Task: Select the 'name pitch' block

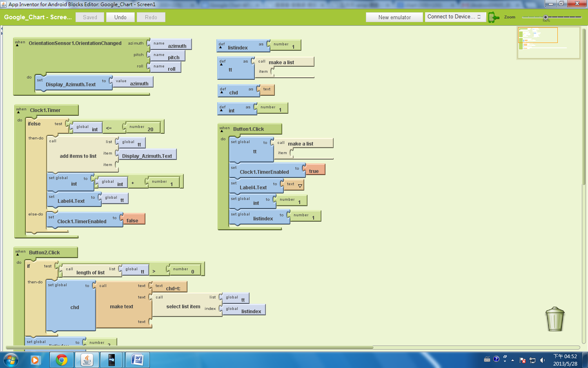Action: 166,56
